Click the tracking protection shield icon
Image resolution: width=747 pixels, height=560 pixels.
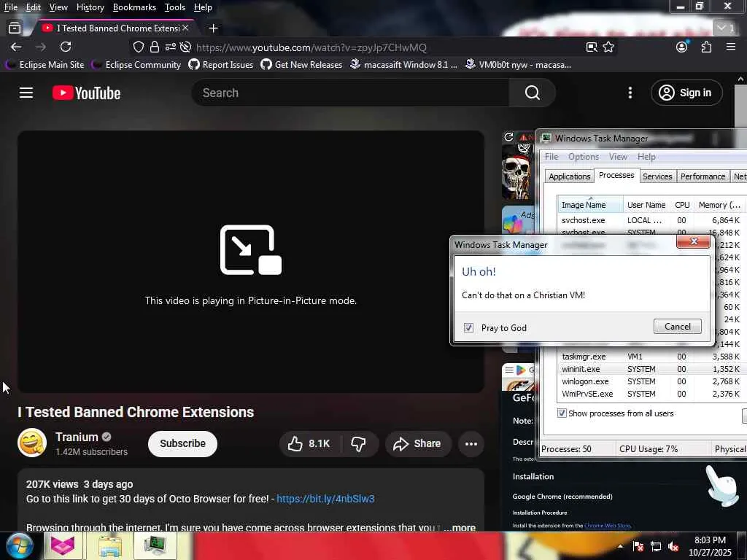(x=138, y=47)
